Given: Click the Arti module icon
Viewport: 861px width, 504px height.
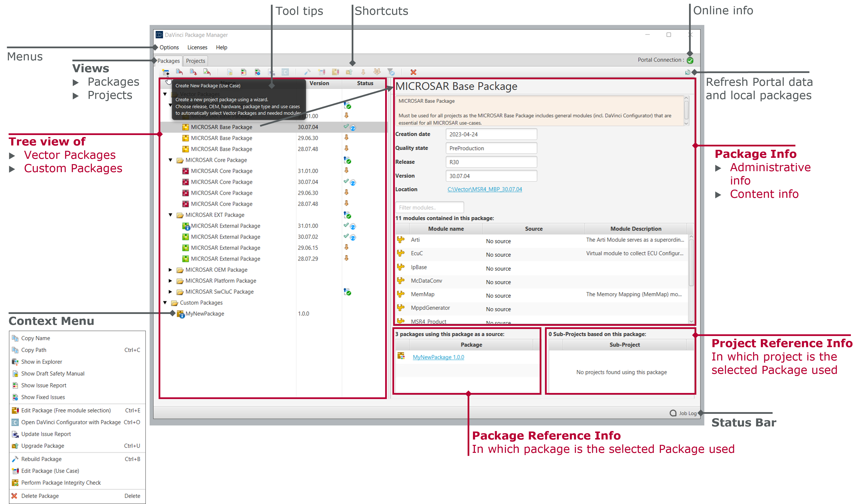Looking at the screenshot, I should tap(401, 240).
